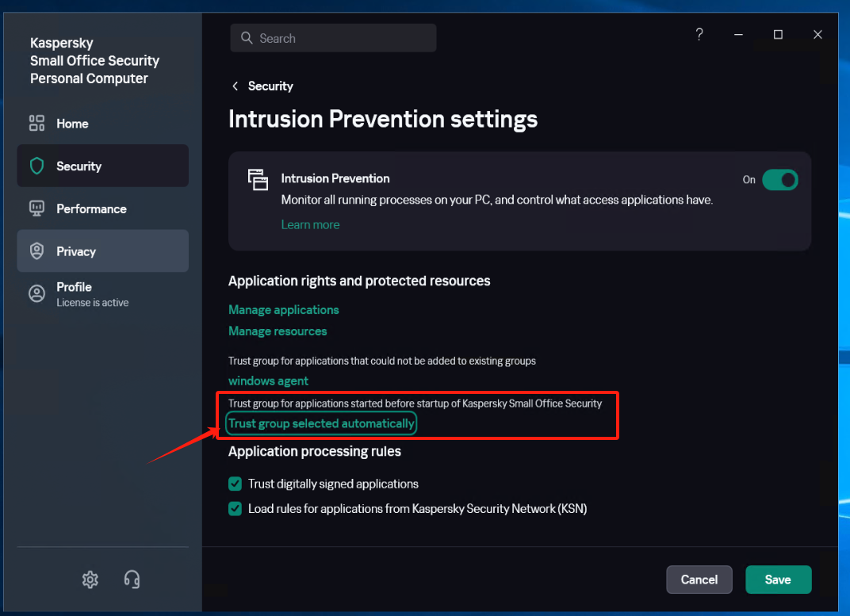Open the Manage resources link

click(278, 331)
